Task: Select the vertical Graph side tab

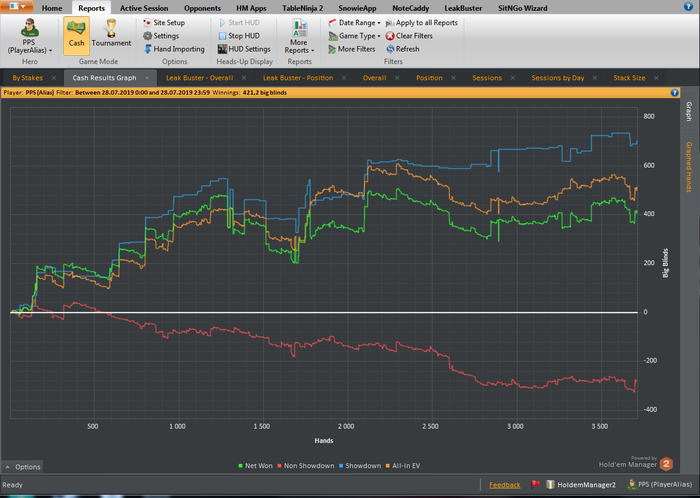Action: (x=689, y=112)
